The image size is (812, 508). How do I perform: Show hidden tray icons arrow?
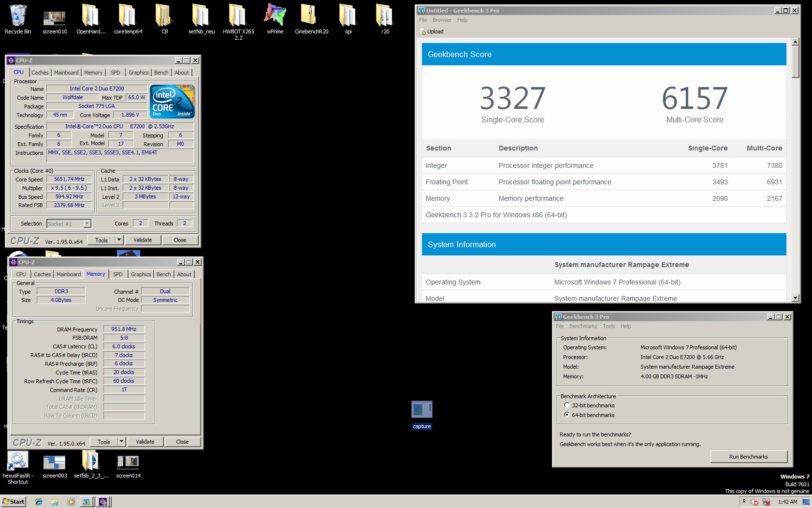[744, 502]
